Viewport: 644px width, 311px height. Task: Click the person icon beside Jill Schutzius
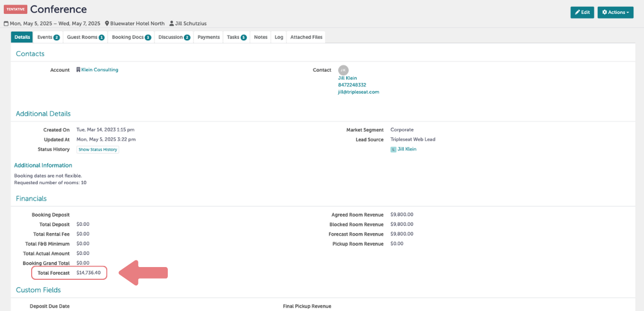pyautogui.click(x=172, y=24)
